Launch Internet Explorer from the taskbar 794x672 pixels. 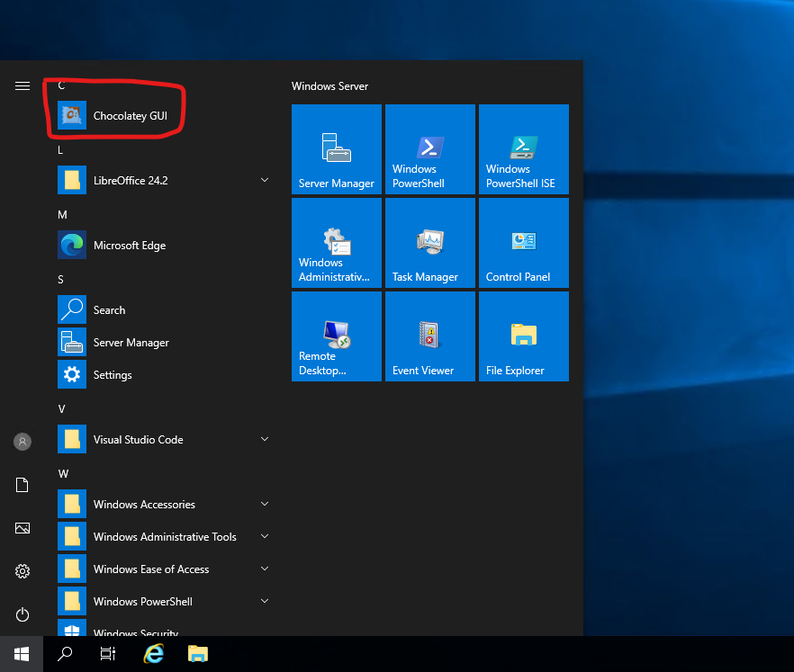pyautogui.click(x=153, y=654)
